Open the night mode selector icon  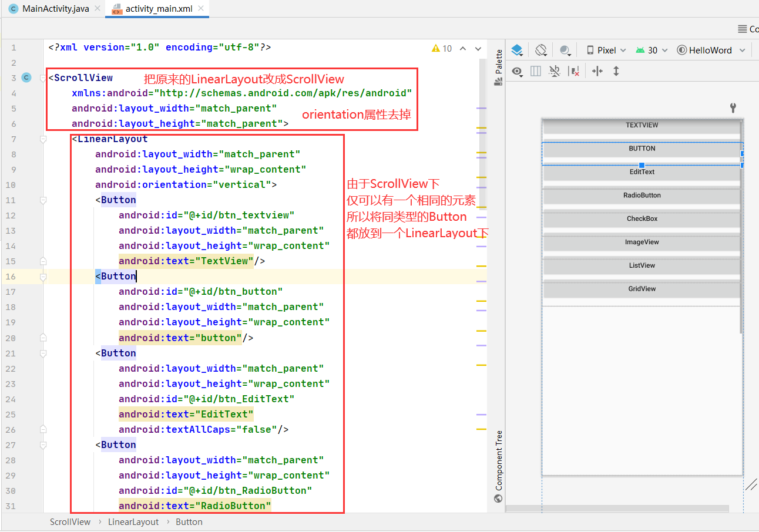(x=565, y=50)
